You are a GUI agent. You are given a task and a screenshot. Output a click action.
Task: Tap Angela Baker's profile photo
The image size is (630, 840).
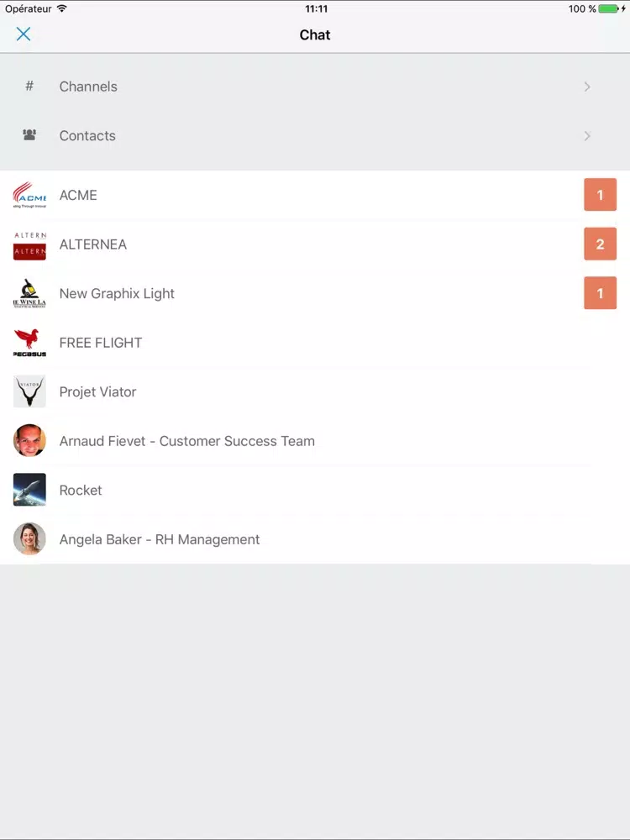[29, 539]
